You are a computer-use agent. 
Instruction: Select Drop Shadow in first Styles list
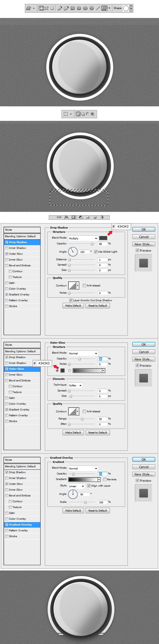click(22, 242)
